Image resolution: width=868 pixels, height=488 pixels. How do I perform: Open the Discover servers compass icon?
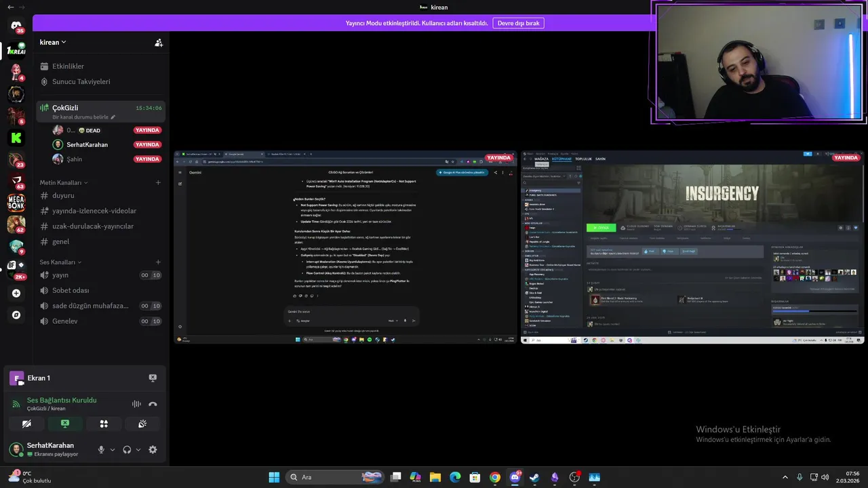(16, 315)
